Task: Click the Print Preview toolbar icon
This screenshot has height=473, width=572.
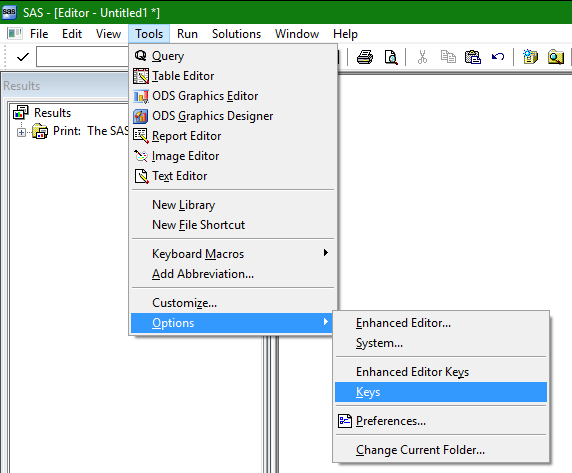Action: click(x=391, y=57)
